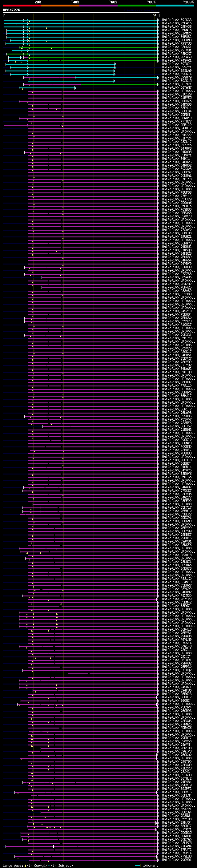Click the green ~80% identity legend bar

click(137, 6)
